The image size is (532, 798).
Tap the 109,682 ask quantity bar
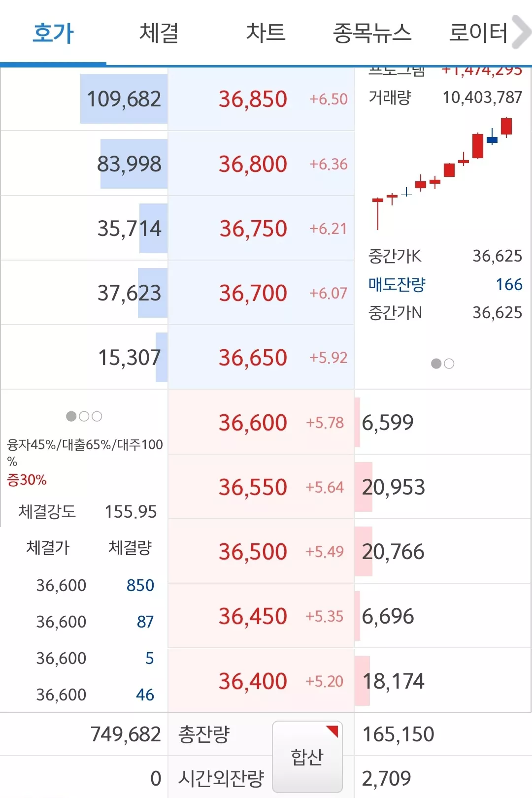(124, 99)
